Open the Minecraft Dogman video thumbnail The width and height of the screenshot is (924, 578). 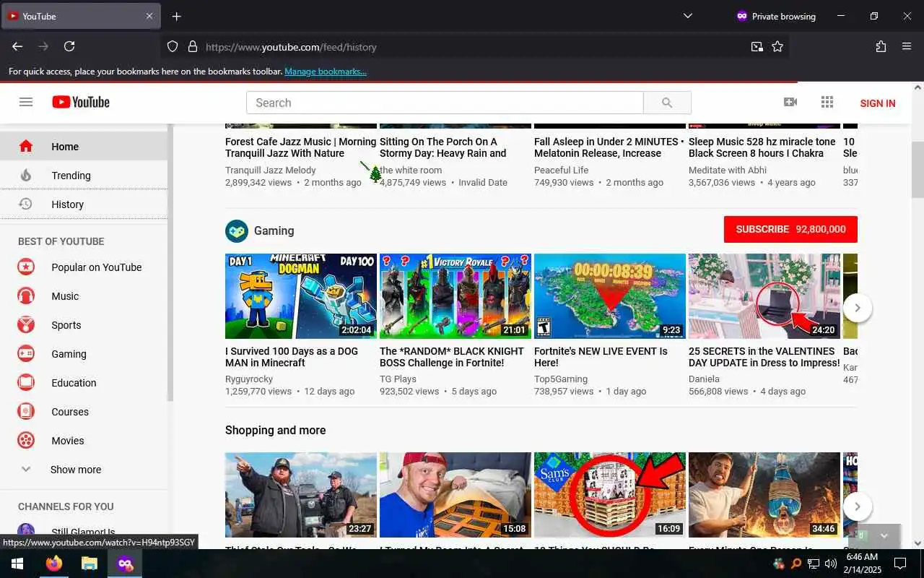click(301, 296)
